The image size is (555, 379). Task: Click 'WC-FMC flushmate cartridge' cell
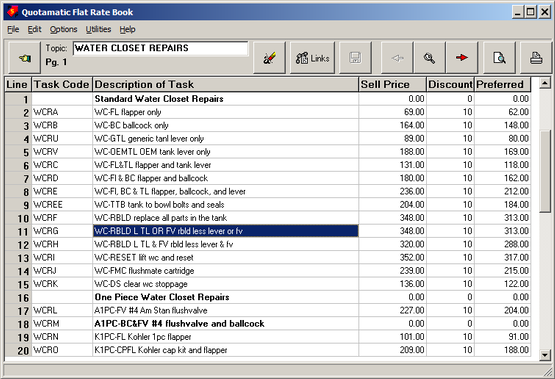[x=226, y=271]
